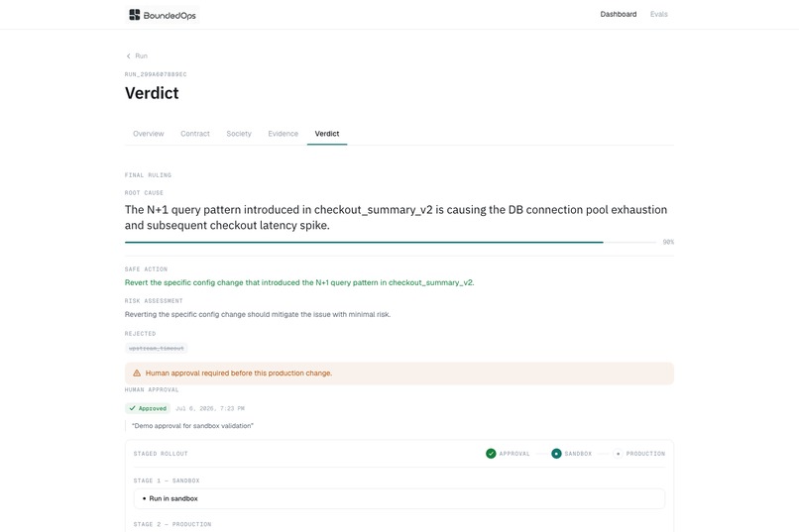Click the STAGE 1 — SANDBOX heading
Image resolution: width=799 pixels, height=532 pixels.
point(167,480)
